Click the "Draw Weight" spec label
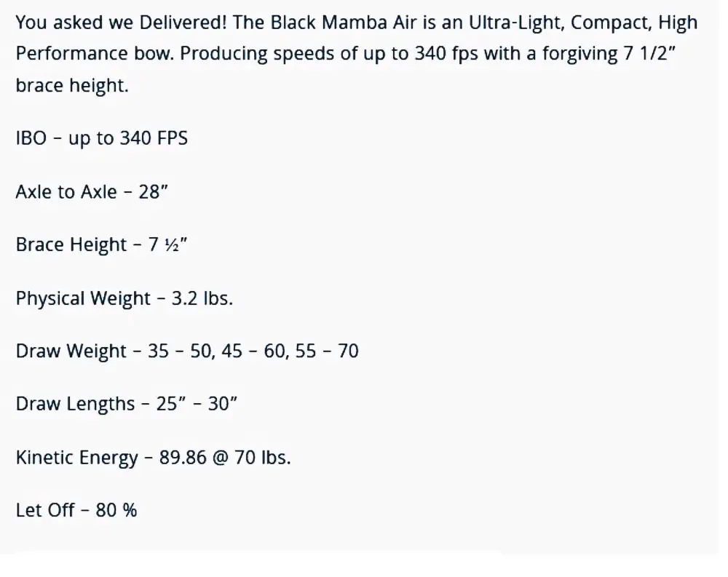Screen dimensions: 728x577 coord(71,351)
